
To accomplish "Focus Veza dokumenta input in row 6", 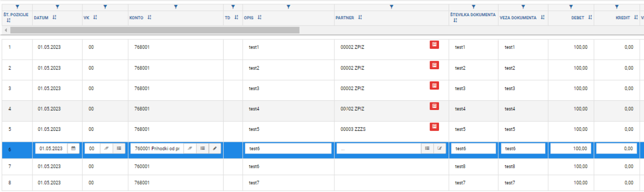I will [x=523, y=148].
